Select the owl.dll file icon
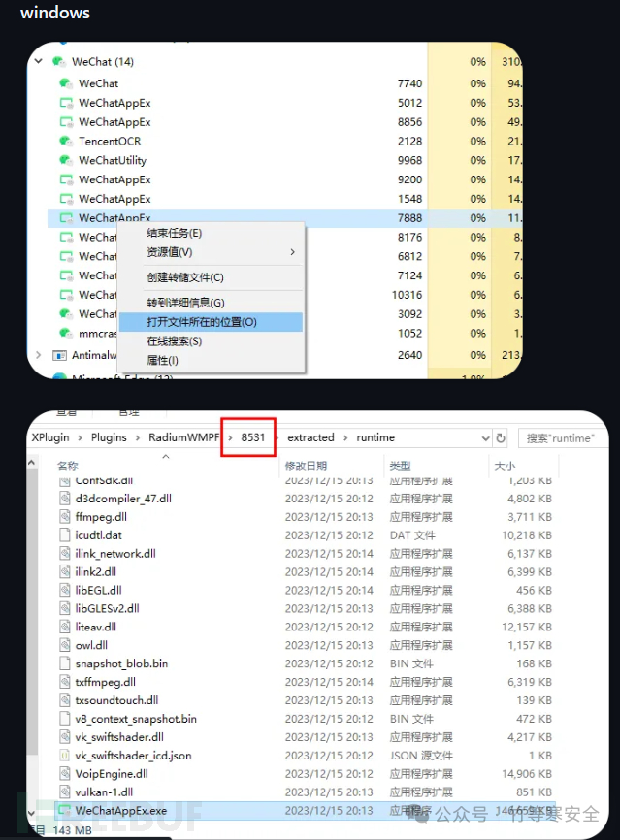 65,646
